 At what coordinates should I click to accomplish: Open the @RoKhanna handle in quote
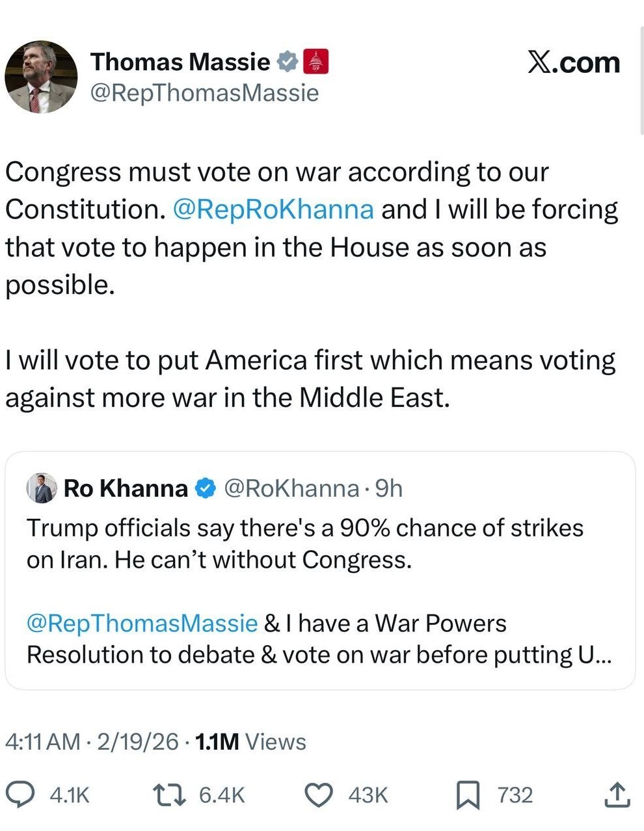click(291, 488)
